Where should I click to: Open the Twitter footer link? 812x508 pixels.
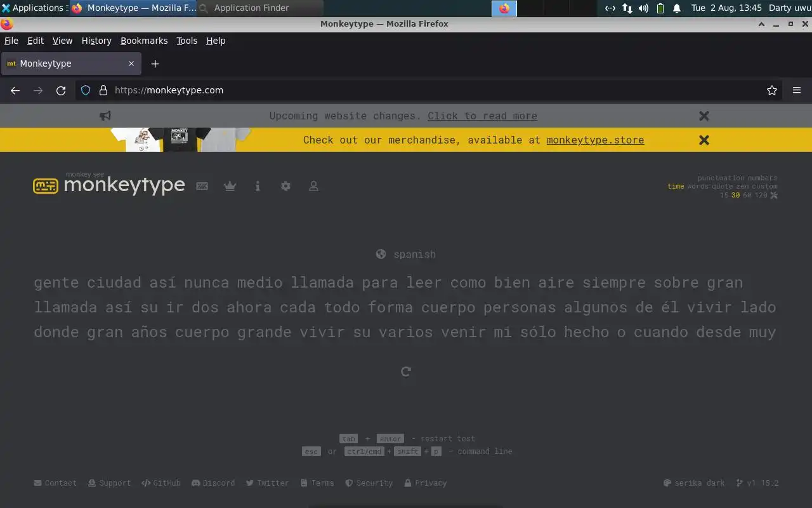pos(267,483)
